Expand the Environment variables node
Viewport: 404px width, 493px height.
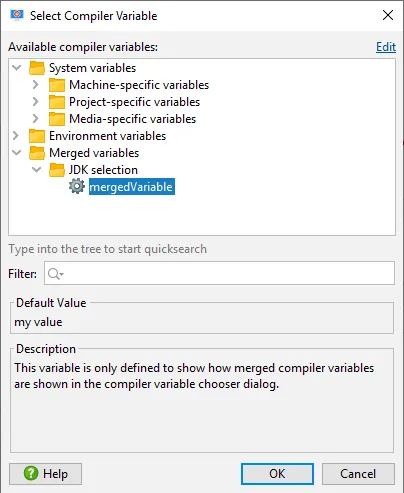(16, 136)
